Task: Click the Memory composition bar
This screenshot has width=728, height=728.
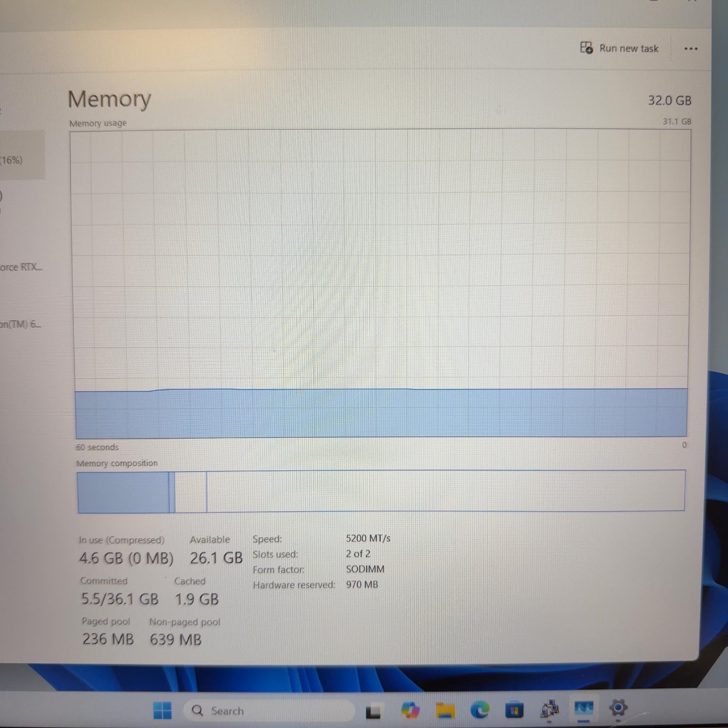Action: (x=381, y=491)
